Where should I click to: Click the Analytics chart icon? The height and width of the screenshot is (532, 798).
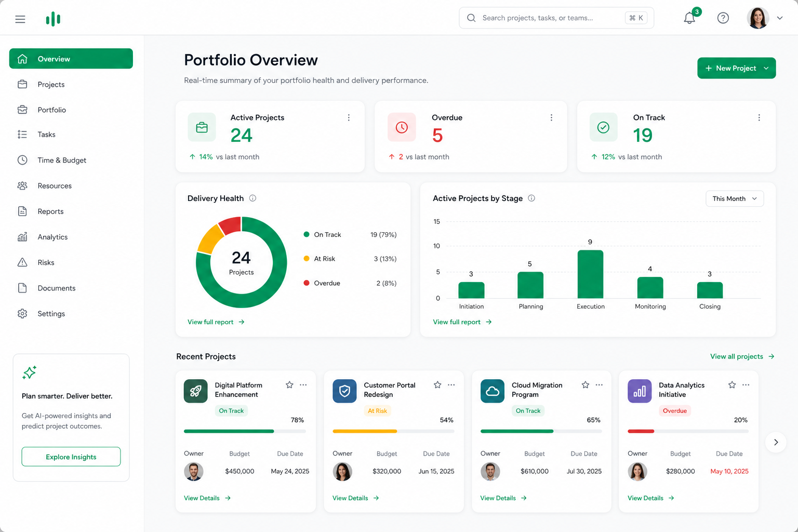pos(22,237)
